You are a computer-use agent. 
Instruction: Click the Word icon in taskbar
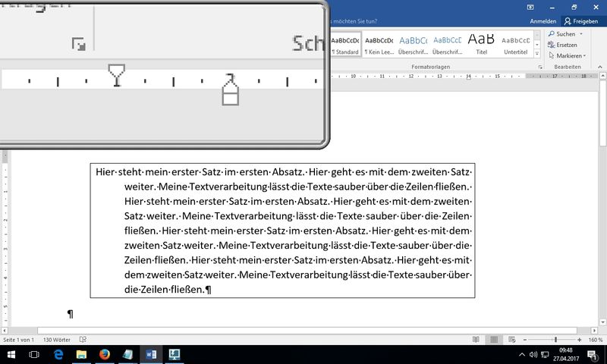(150, 354)
